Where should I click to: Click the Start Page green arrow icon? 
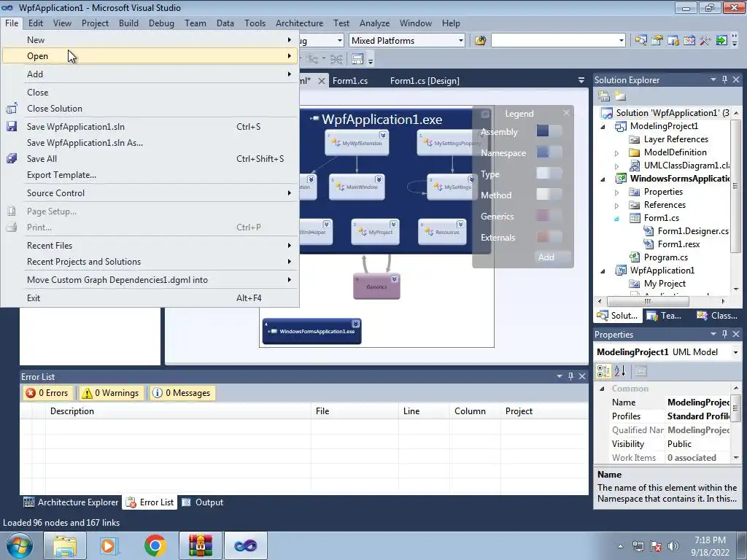point(721,41)
